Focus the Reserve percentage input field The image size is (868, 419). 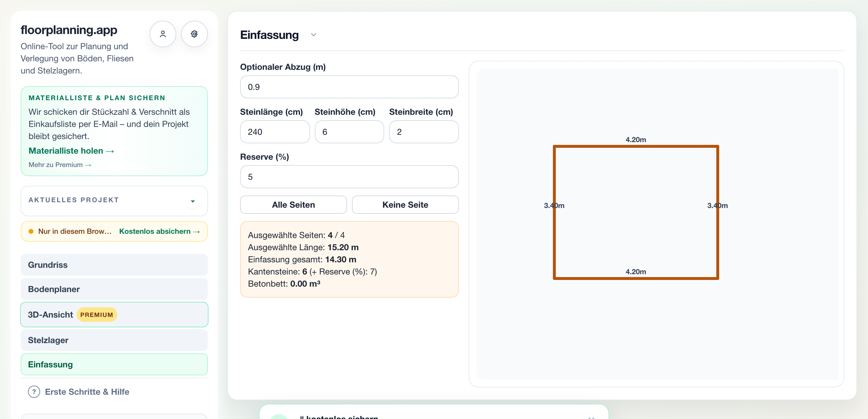[350, 177]
